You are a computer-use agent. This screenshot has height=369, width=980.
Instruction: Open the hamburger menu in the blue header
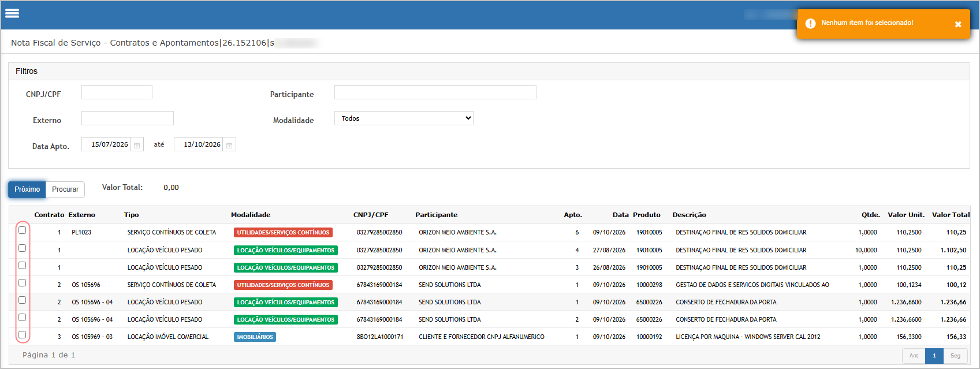click(12, 13)
